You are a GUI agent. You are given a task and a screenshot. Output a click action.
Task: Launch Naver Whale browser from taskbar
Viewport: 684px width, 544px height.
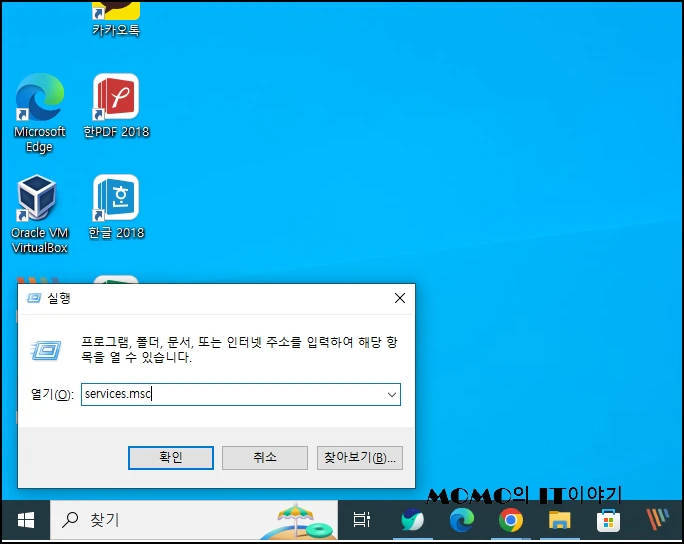point(412,520)
